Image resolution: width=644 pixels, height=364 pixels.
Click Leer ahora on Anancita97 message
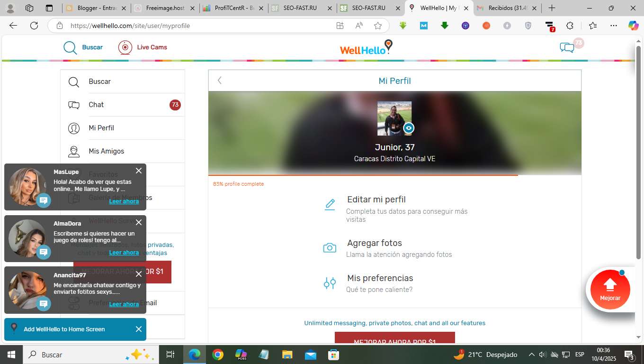(124, 304)
